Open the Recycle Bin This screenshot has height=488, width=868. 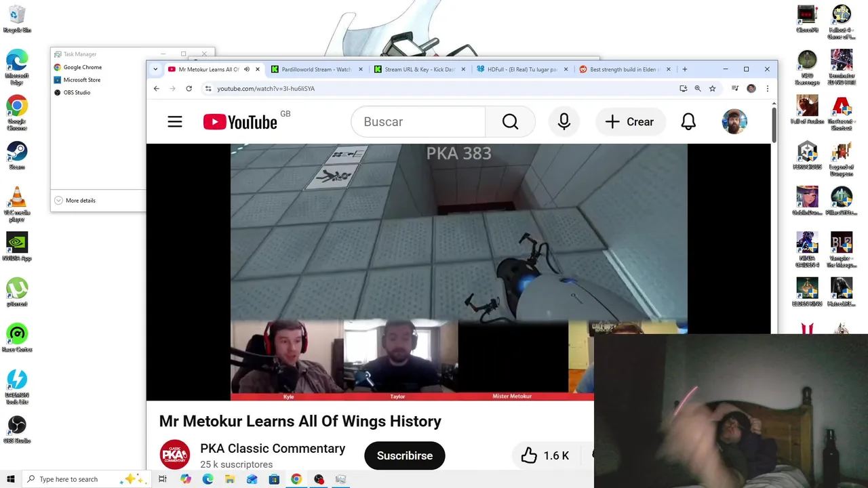pyautogui.click(x=17, y=19)
